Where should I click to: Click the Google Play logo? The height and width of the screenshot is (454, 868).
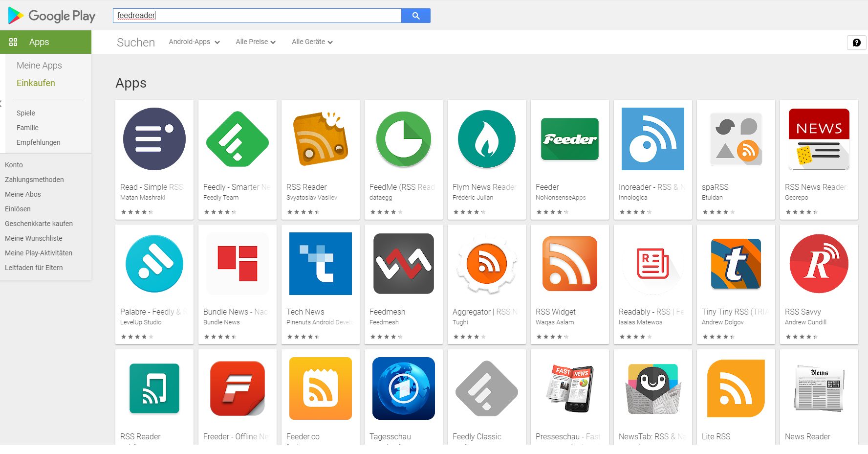(52, 16)
